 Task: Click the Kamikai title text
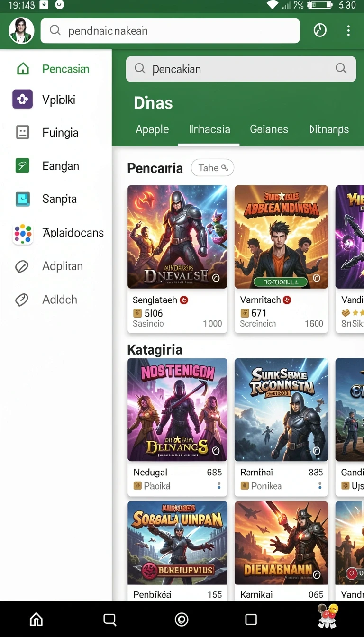click(256, 594)
